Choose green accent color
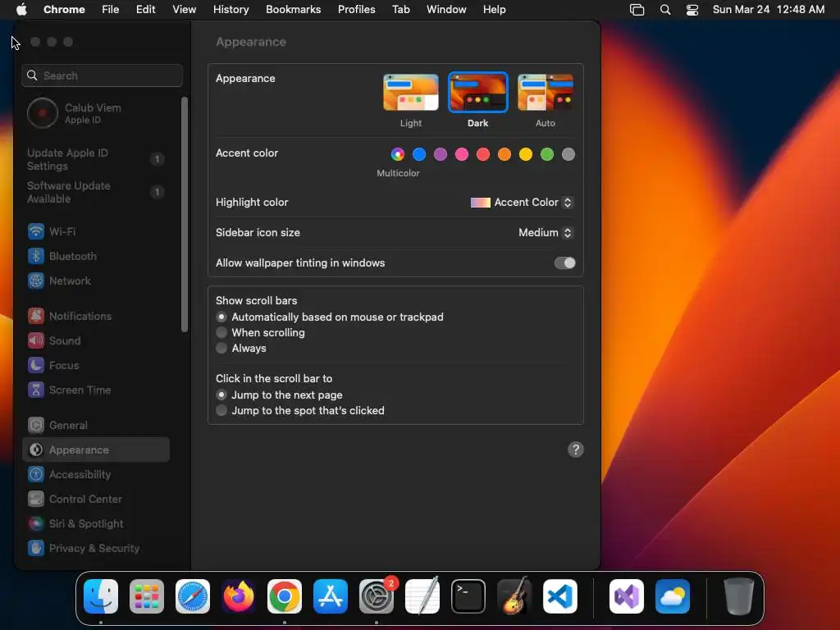Viewport: 840px width, 630px height. (x=547, y=154)
